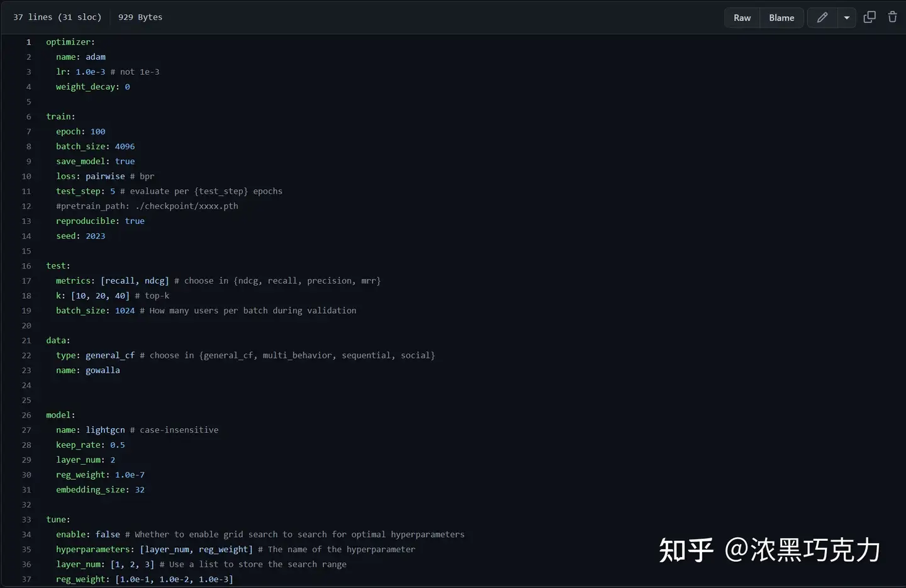Screen dimensions: 906x588
Task: Open the Blame view
Action: pos(781,18)
